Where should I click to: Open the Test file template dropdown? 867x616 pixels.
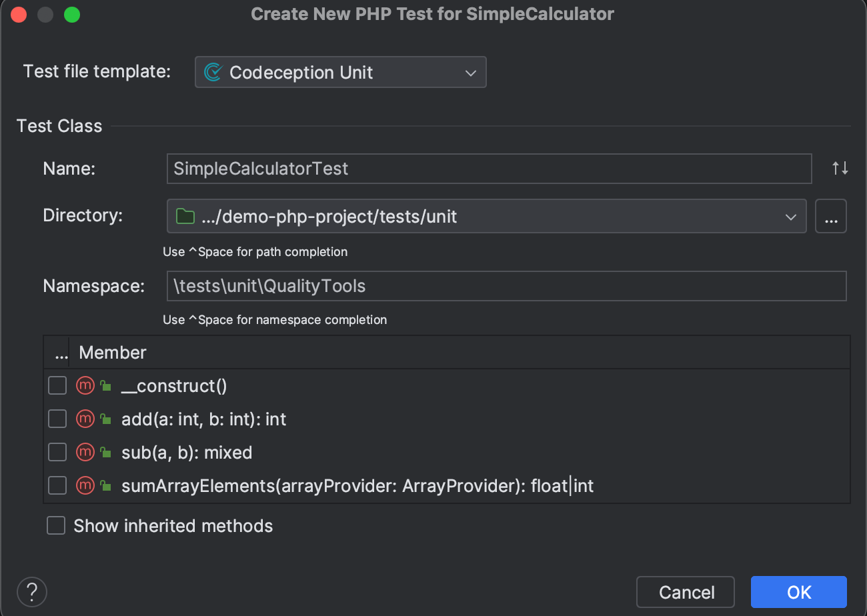[471, 71]
